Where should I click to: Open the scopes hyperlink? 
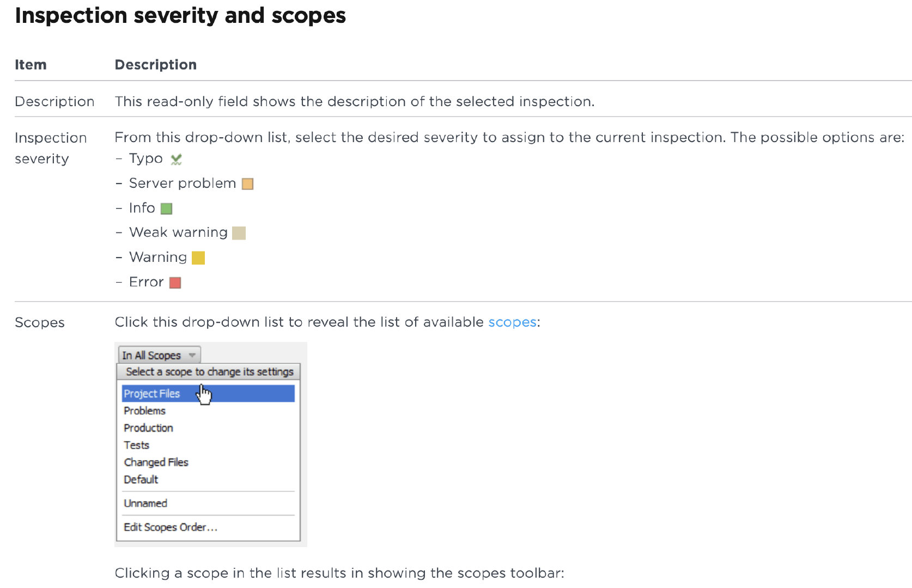[513, 322]
